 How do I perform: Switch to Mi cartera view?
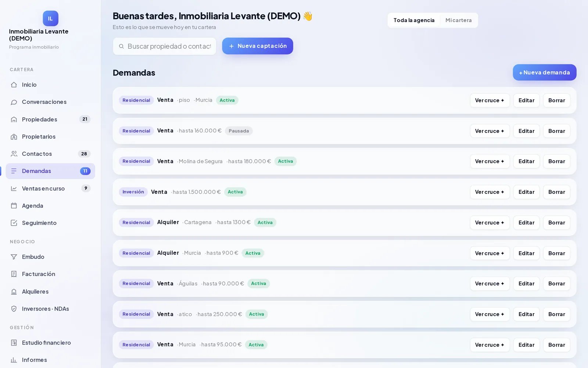(458, 20)
